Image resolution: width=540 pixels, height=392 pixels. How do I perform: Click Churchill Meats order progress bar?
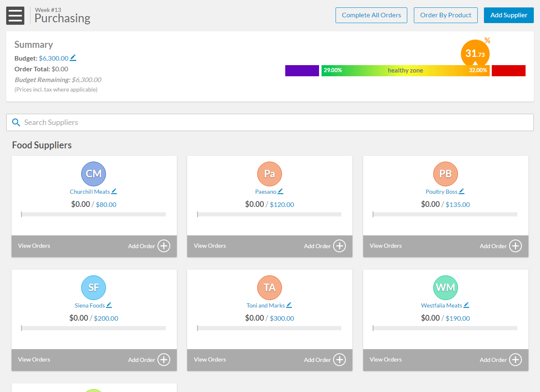click(94, 214)
